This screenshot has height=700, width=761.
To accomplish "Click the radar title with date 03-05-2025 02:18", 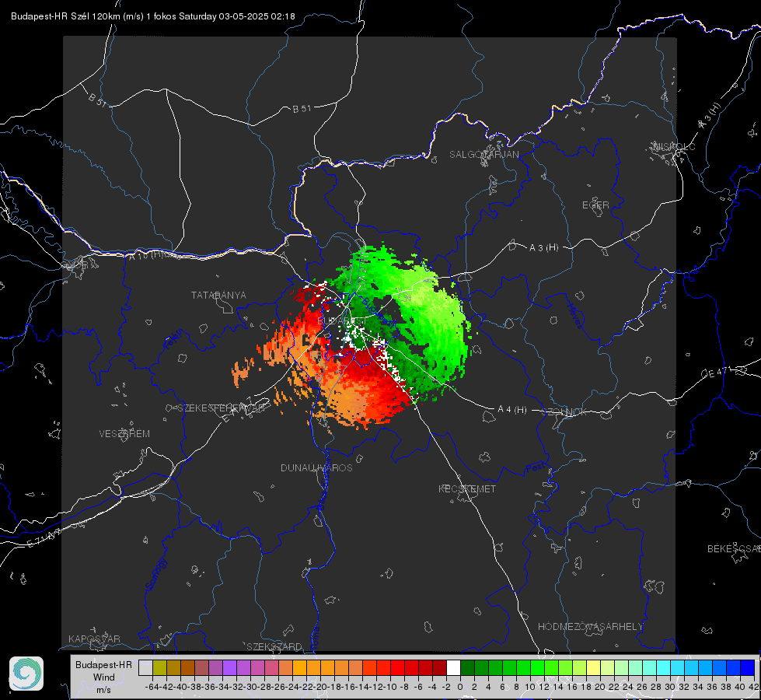I will click(x=153, y=16).
